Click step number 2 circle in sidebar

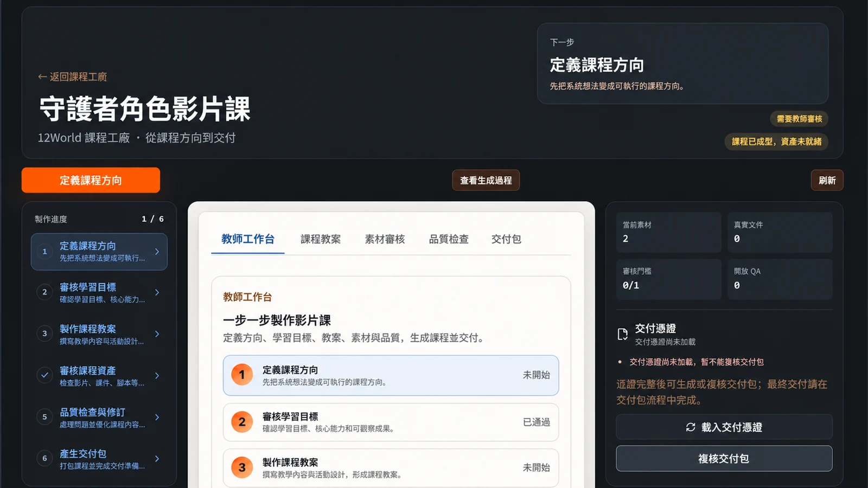point(44,292)
